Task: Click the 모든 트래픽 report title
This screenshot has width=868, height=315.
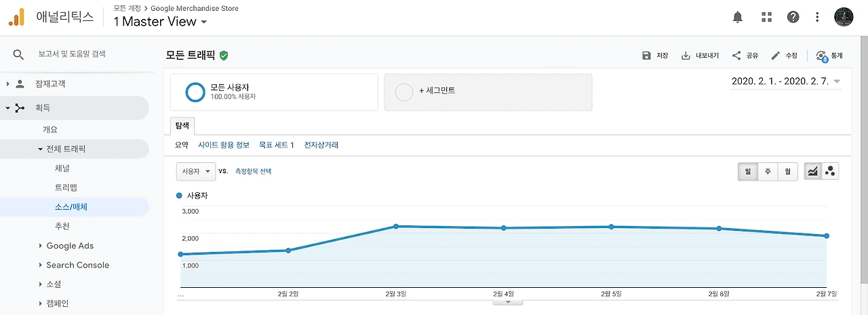Action: point(189,56)
